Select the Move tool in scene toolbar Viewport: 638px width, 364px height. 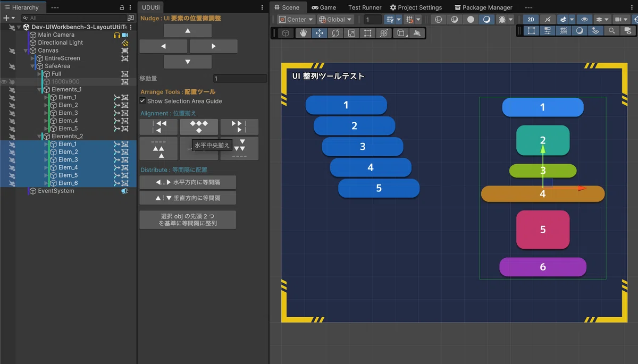tap(320, 33)
